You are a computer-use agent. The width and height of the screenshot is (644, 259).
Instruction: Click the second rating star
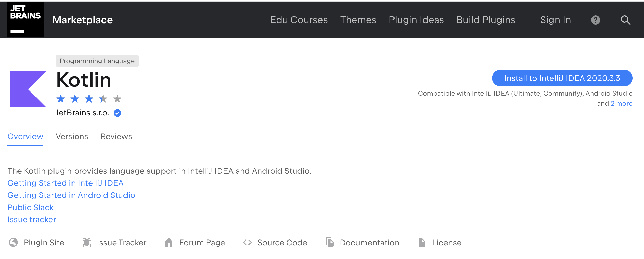[x=75, y=99]
